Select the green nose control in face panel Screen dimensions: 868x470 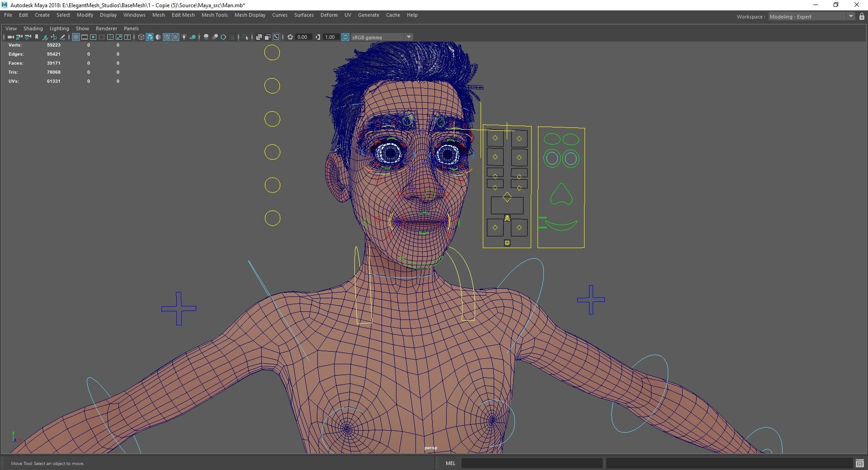coord(561,193)
